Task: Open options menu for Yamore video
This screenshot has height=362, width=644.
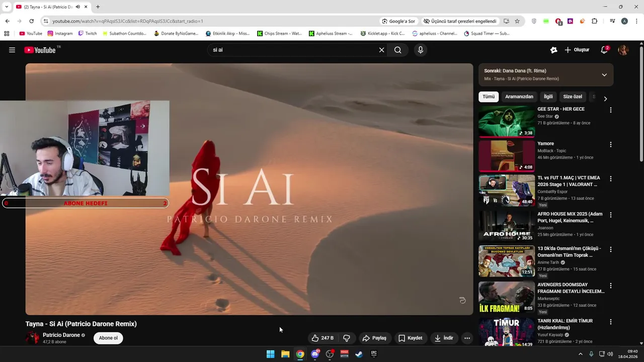Action: coord(611,145)
